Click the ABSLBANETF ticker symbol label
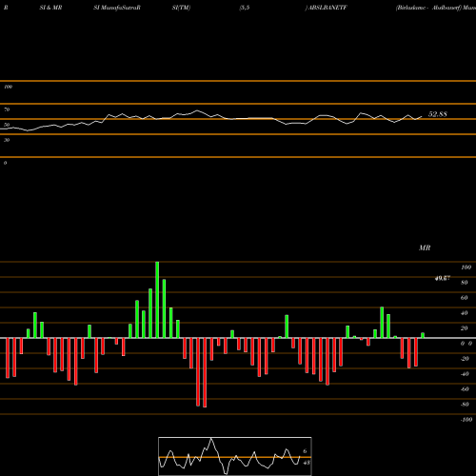The width and height of the screenshot is (476, 476). pos(327,8)
